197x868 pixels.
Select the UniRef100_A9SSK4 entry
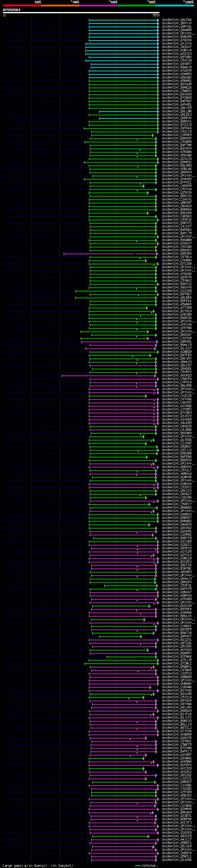[x=177, y=128]
